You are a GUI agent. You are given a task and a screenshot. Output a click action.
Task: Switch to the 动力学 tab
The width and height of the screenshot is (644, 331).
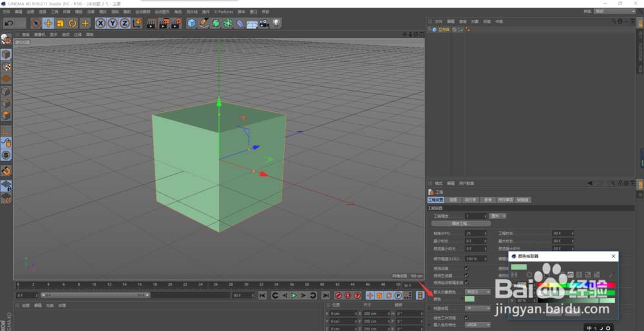click(470, 200)
